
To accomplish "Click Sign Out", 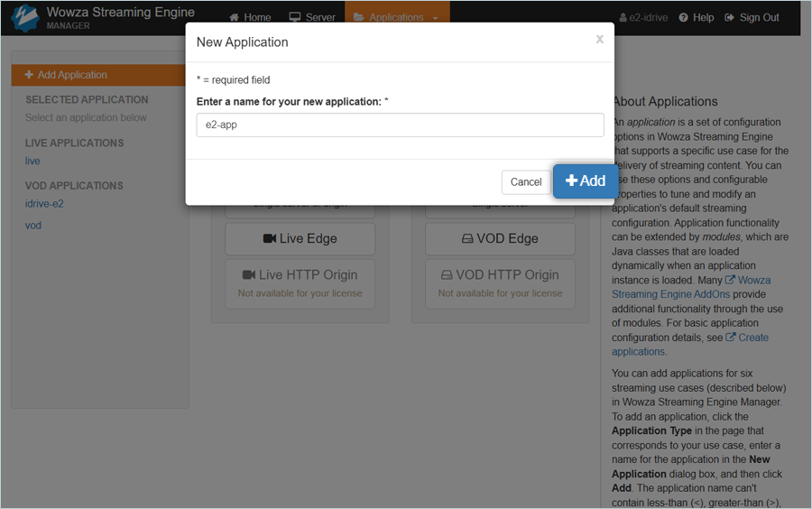I will [752, 18].
